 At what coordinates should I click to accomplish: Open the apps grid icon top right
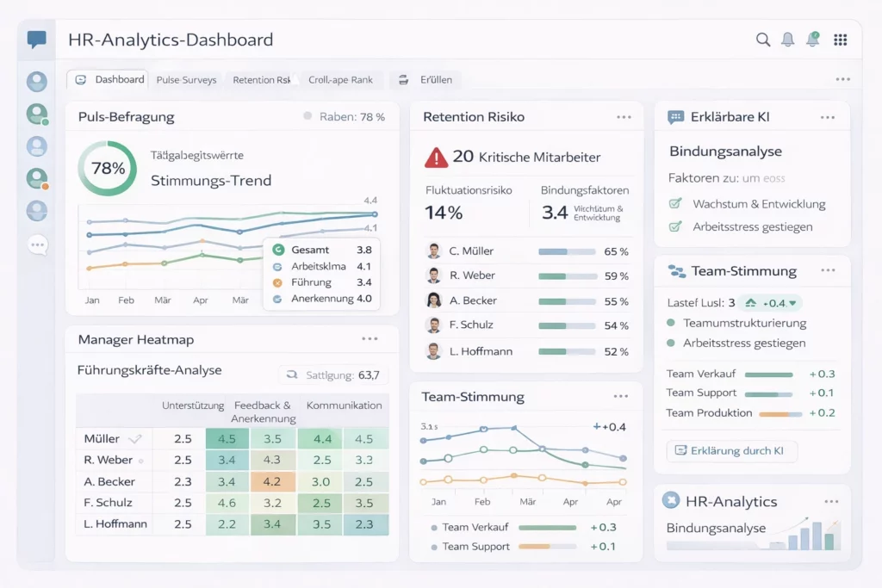pos(840,39)
